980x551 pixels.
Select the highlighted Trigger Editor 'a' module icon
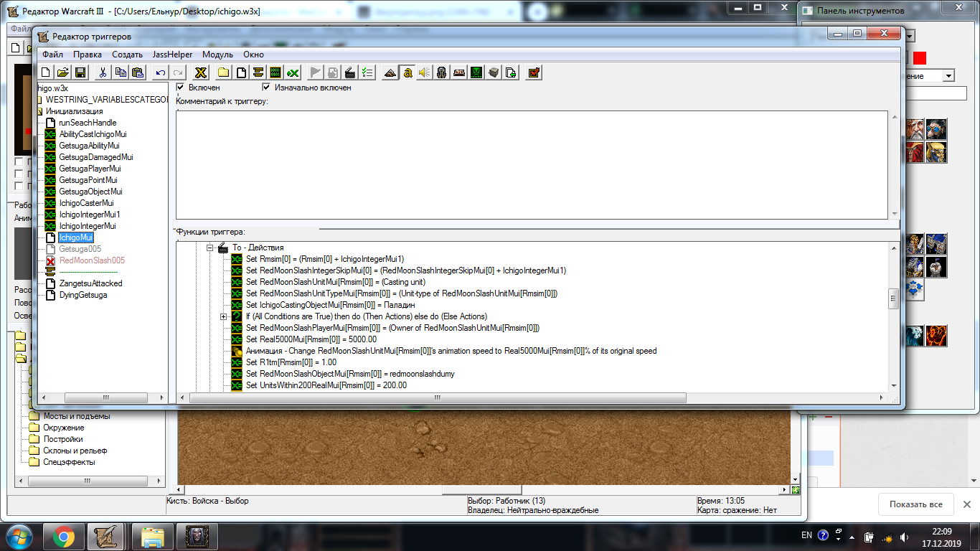pos(407,72)
